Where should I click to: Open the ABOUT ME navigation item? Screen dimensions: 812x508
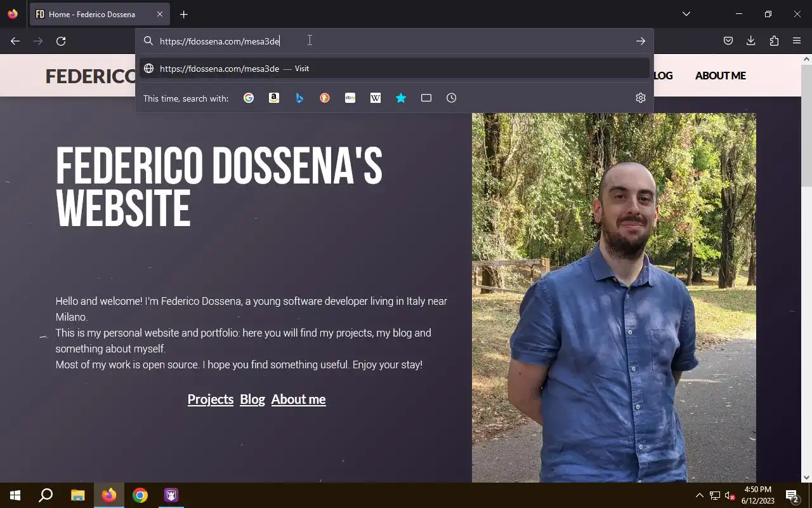[720, 76]
